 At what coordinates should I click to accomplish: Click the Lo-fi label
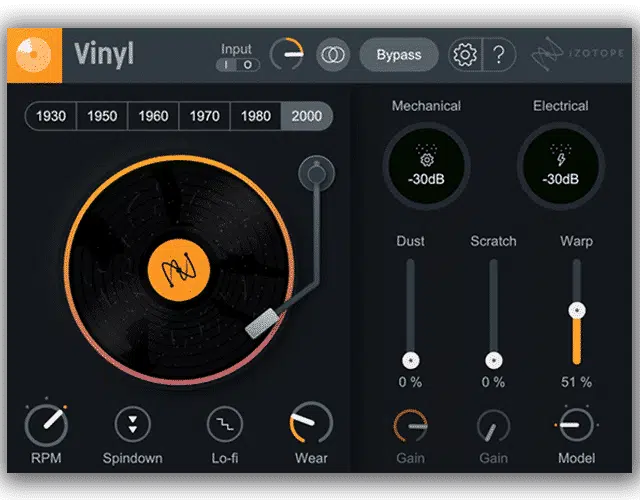225,458
